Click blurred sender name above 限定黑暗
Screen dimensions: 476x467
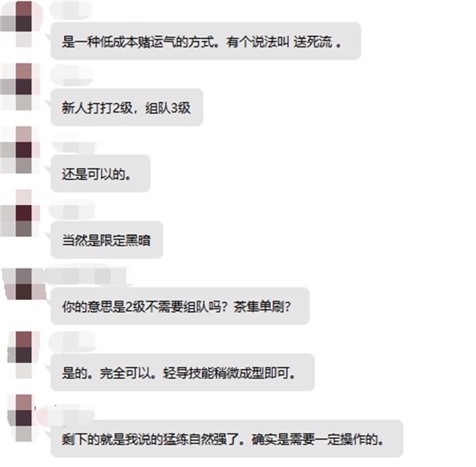tap(72, 210)
